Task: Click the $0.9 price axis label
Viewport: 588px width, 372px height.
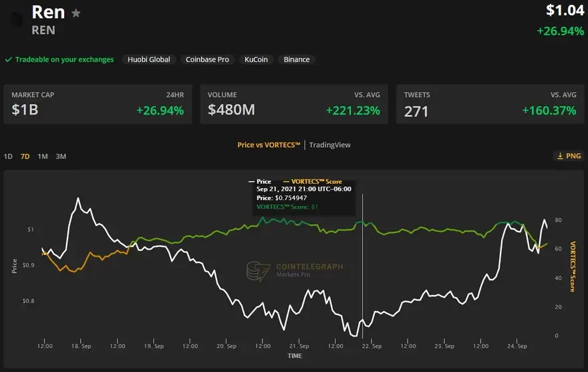Action: point(29,265)
